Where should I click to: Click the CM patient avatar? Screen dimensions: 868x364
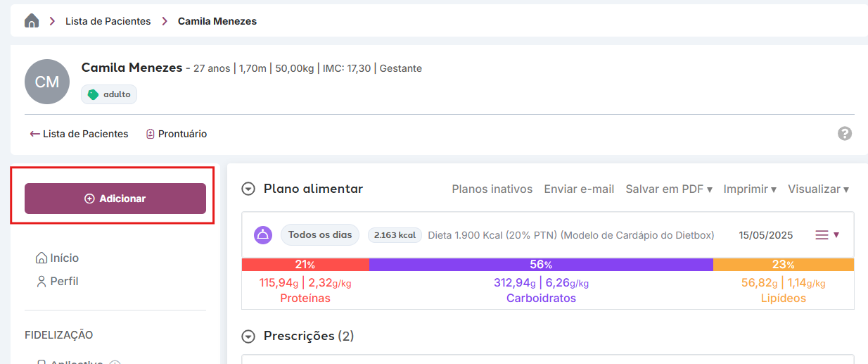coord(47,82)
